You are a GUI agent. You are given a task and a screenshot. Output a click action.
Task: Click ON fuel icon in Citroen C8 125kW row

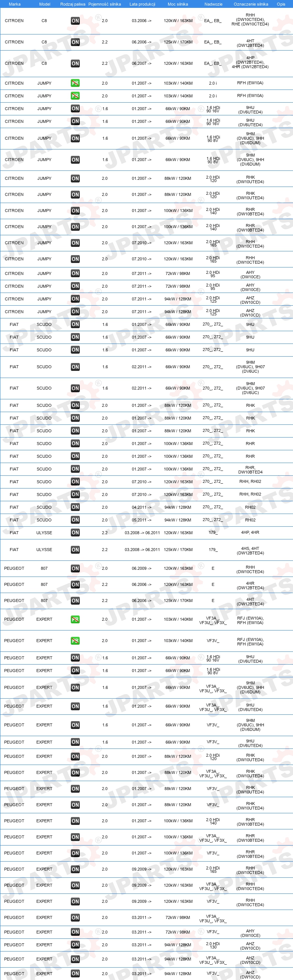point(75,42)
